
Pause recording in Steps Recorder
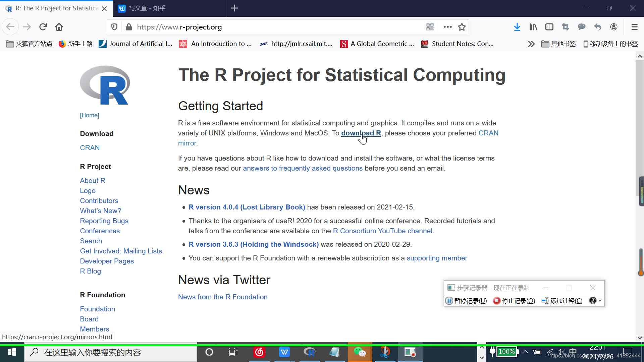tap(466, 301)
